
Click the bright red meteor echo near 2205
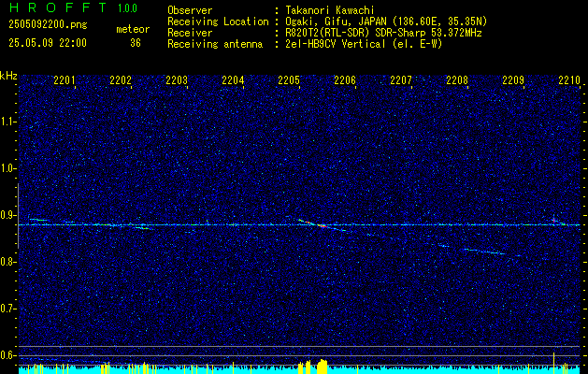[x=323, y=226]
